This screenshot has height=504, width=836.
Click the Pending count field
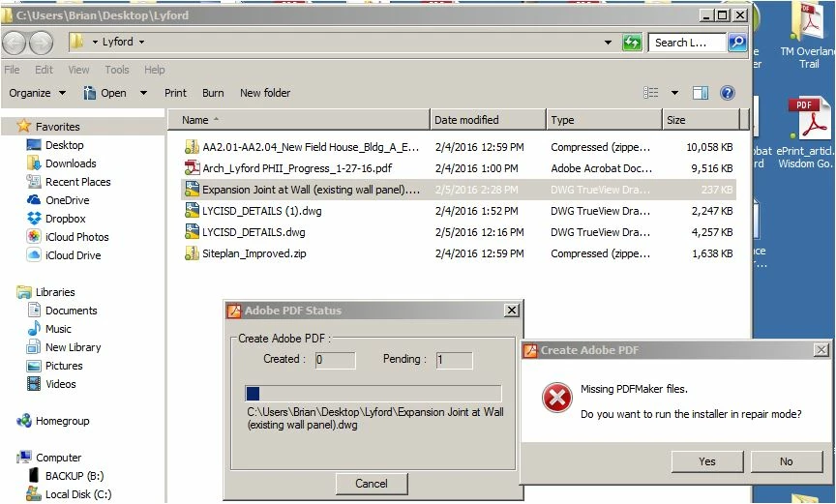[454, 360]
